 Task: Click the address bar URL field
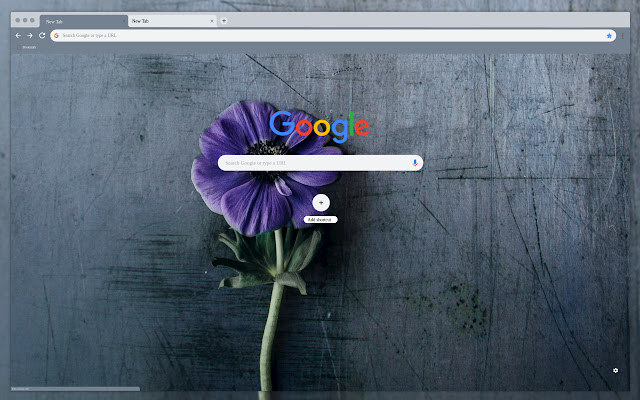pos(333,36)
